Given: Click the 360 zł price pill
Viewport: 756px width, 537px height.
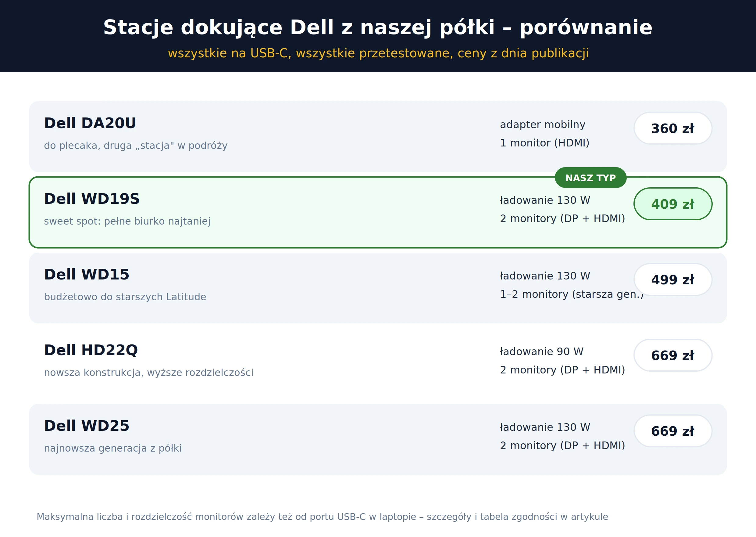Looking at the screenshot, I should tap(673, 128).
